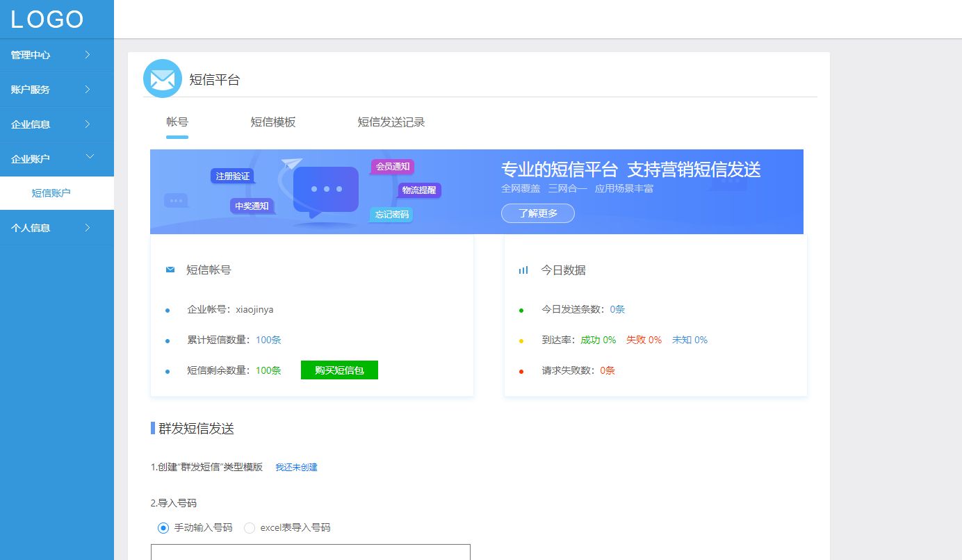Expand the 管理中心 sidebar menu
Viewport: 962px width, 560px height.
tap(57, 55)
